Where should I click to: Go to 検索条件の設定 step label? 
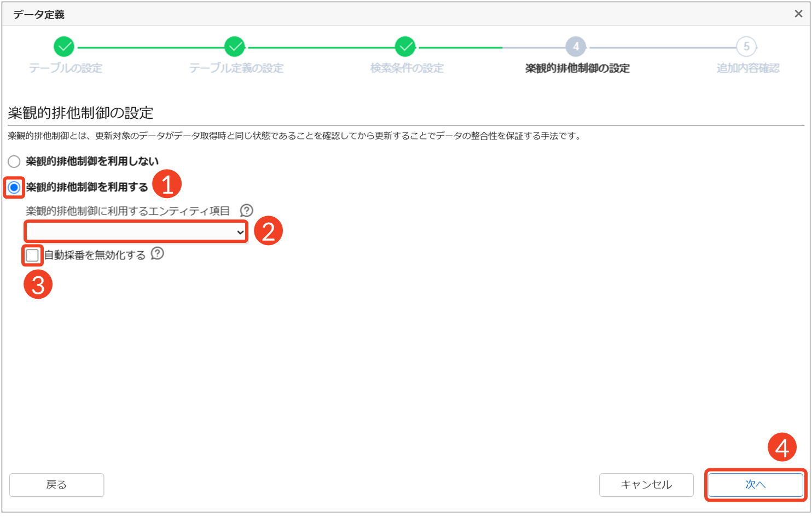point(407,68)
